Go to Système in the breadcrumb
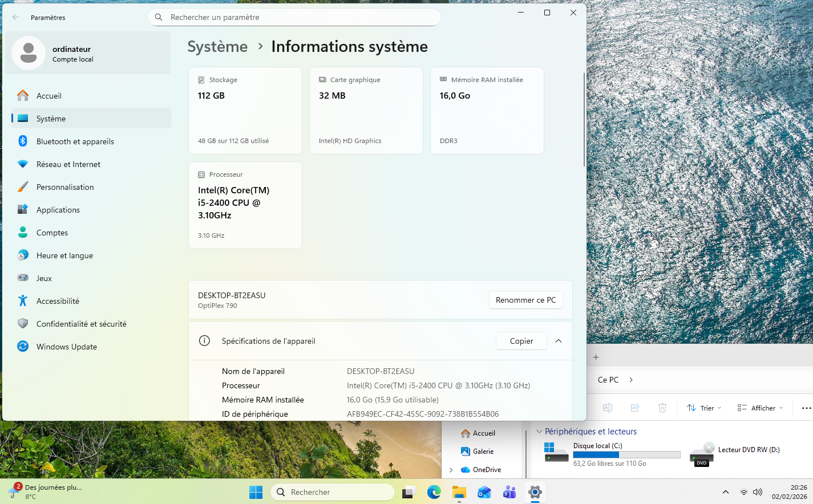This screenshot has height=504, width=813. 217,47
